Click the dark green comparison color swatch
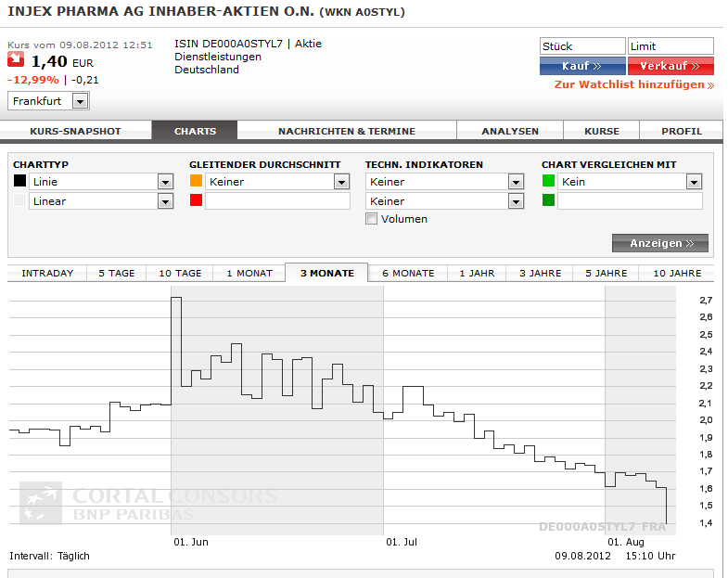The width and height of the screenshot is (728, 578). pyautogui.click(x=548, y=200)
